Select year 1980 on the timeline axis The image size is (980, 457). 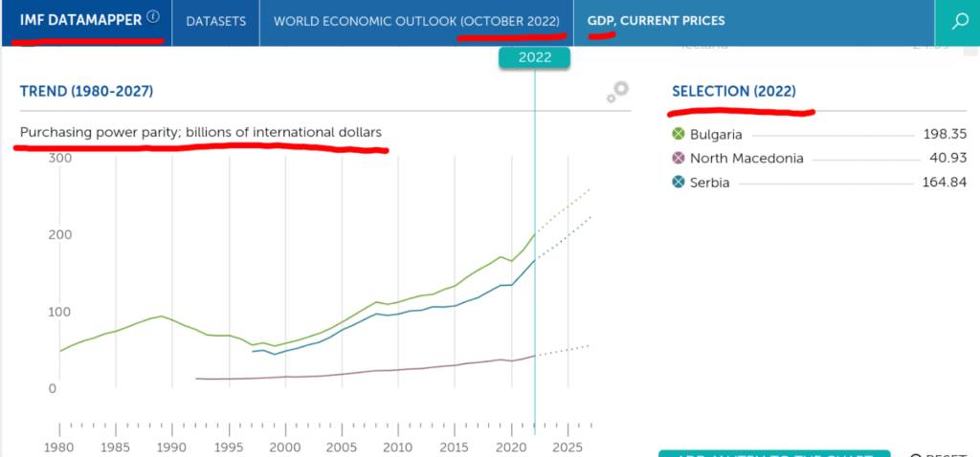[x=59, y=446]
